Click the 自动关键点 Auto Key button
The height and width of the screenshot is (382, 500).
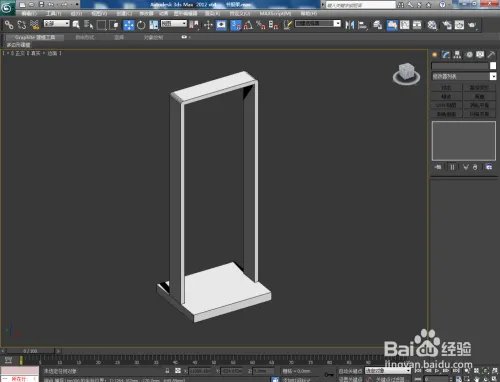point(351,371)
